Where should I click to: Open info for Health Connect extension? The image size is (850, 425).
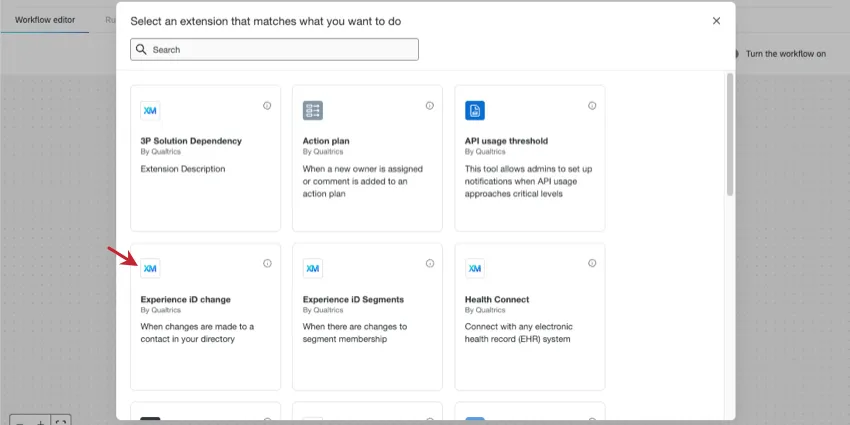[592, 263]
